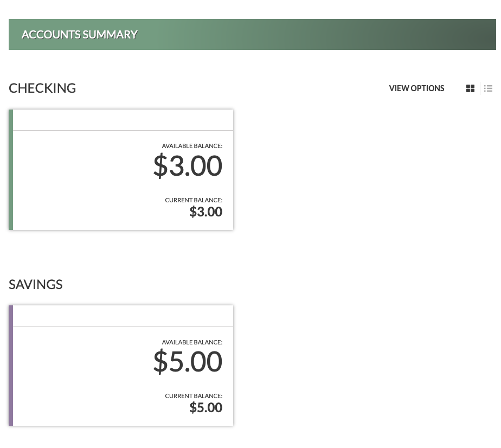Open the savings account card title bar
This screenshot has height=448, width=501.
(x=123, y=316)
